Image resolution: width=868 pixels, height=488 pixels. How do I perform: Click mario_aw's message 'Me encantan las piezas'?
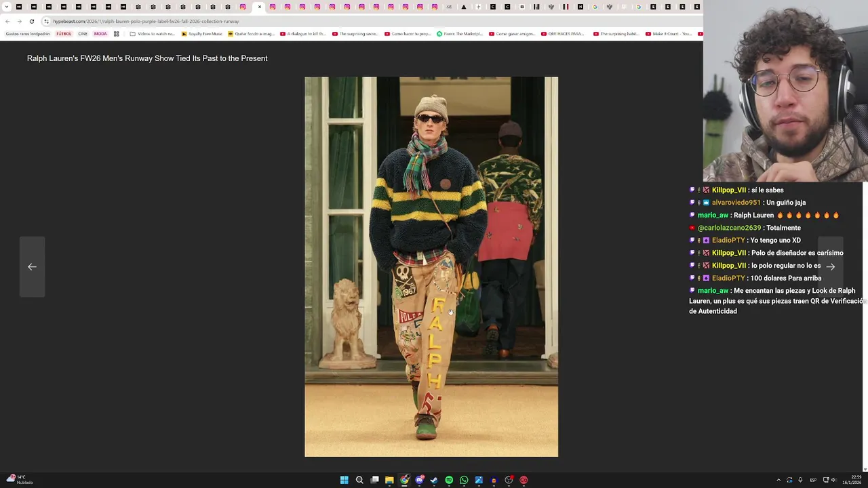coord(777,301)
